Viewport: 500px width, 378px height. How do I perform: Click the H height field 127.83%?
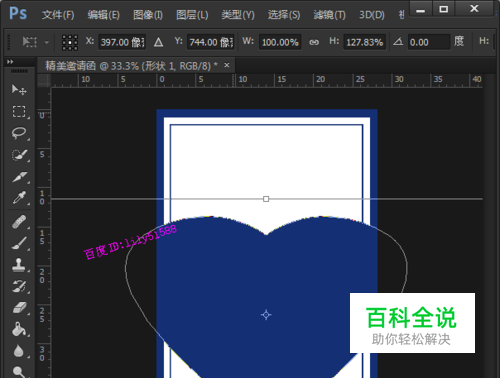364,42
